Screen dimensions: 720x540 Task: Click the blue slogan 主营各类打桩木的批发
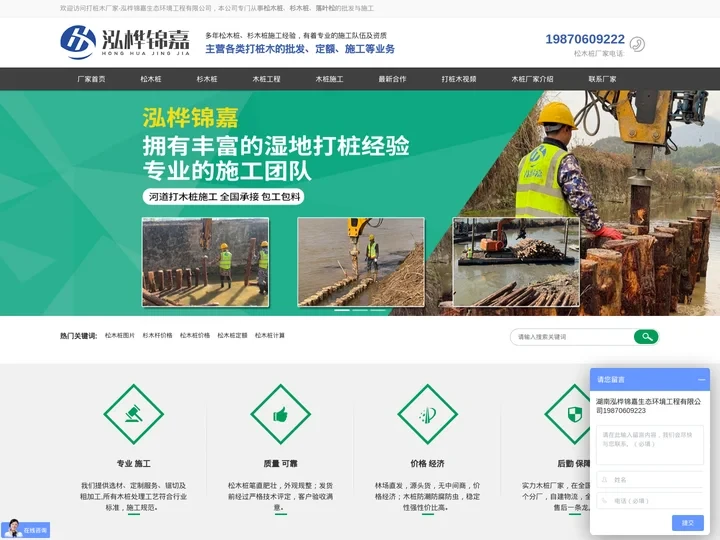coord(300,49)
